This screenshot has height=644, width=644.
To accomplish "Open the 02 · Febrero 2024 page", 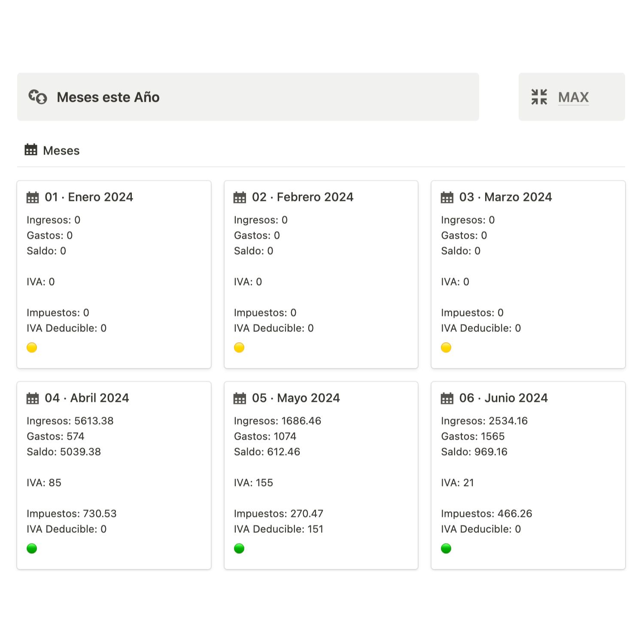I will point(303,197).
